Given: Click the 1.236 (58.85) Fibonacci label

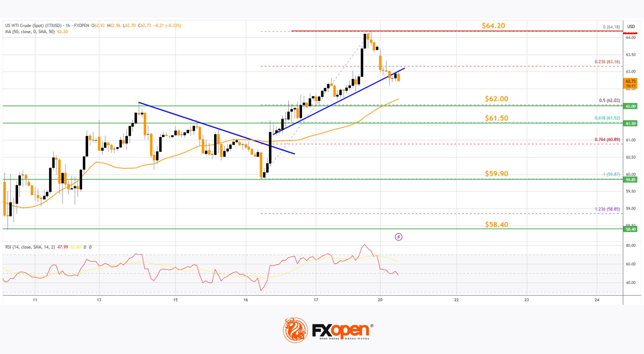Looking at the screenshot, I should click(607, 209).
